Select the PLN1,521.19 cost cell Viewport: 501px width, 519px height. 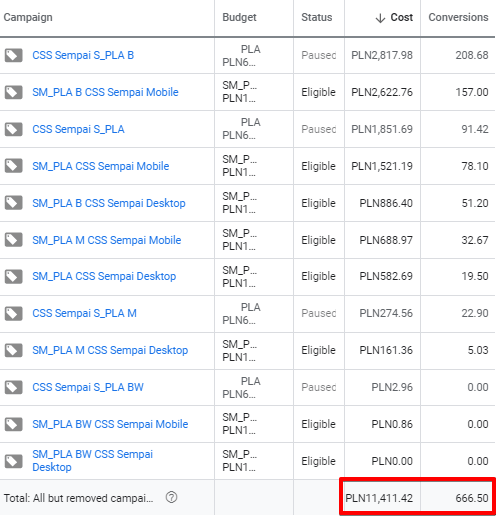pos(382,166)
